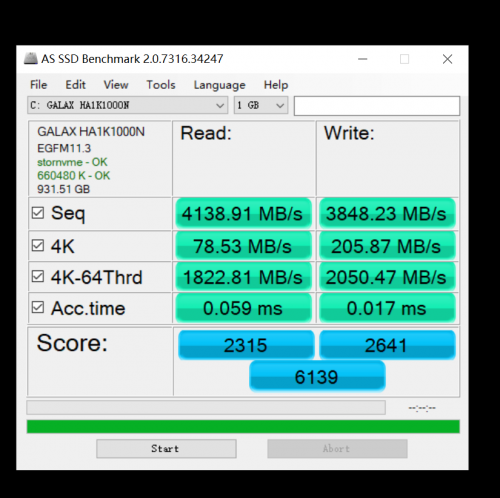
Task: Click the Abort button
Action: [337, 449]
